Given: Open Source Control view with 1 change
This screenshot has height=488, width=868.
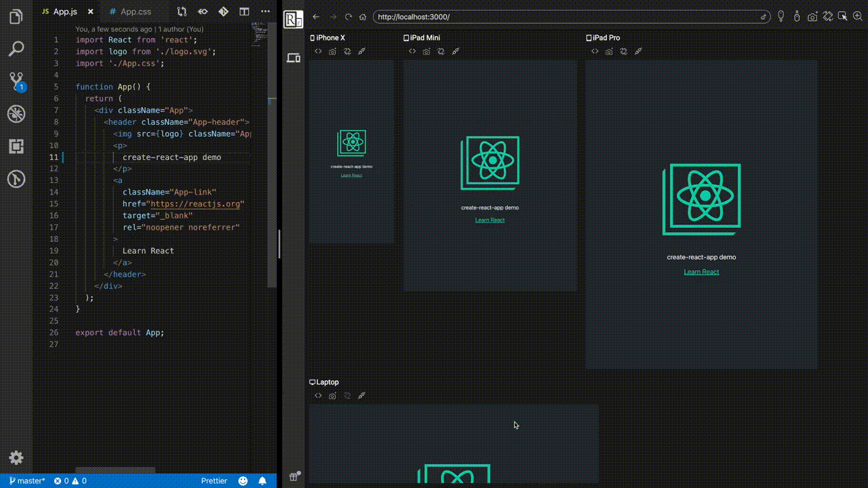Looking at the screenshot, I should tap(16, 81).
